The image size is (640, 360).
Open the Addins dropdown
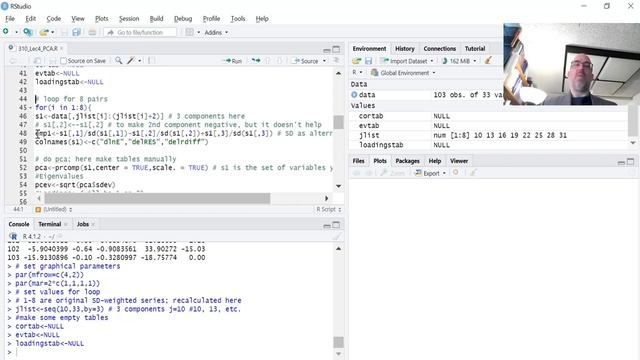point(216,32)
